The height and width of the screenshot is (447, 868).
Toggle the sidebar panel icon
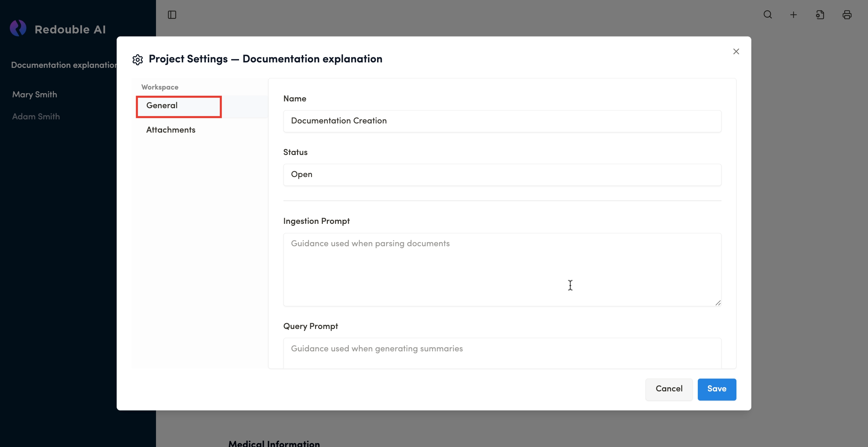(172, 15)
